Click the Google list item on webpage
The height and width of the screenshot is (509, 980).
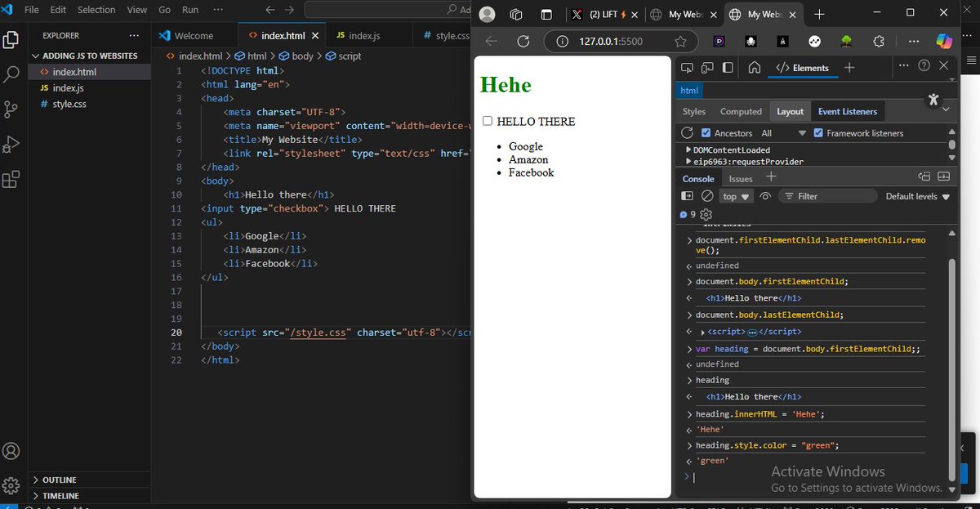click(x=525, y=146)
